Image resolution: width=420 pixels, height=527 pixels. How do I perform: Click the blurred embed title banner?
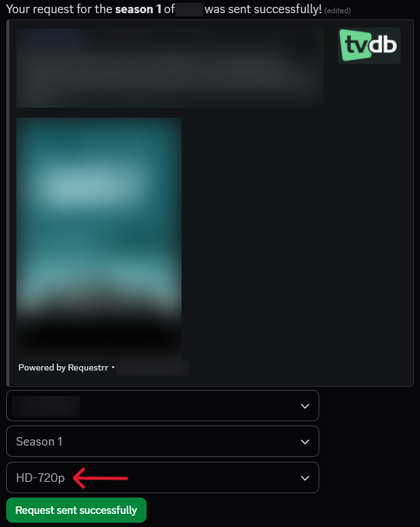pos(170,68)
